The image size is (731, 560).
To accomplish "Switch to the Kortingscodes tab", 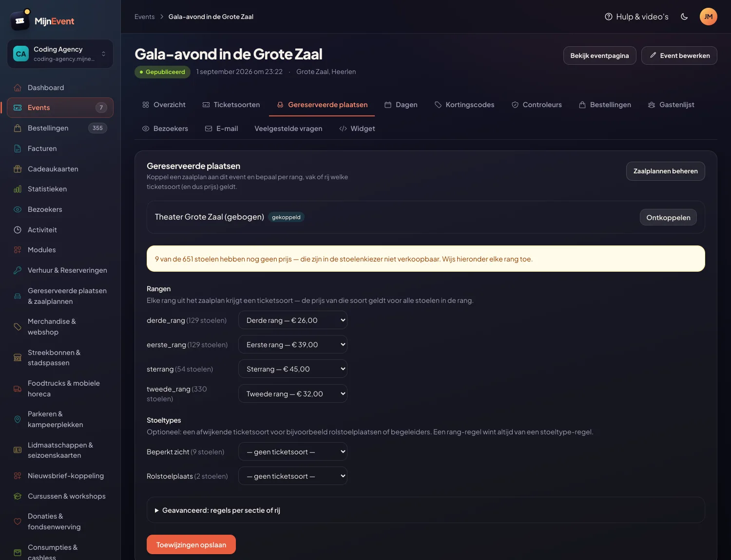I will point(464,105).
